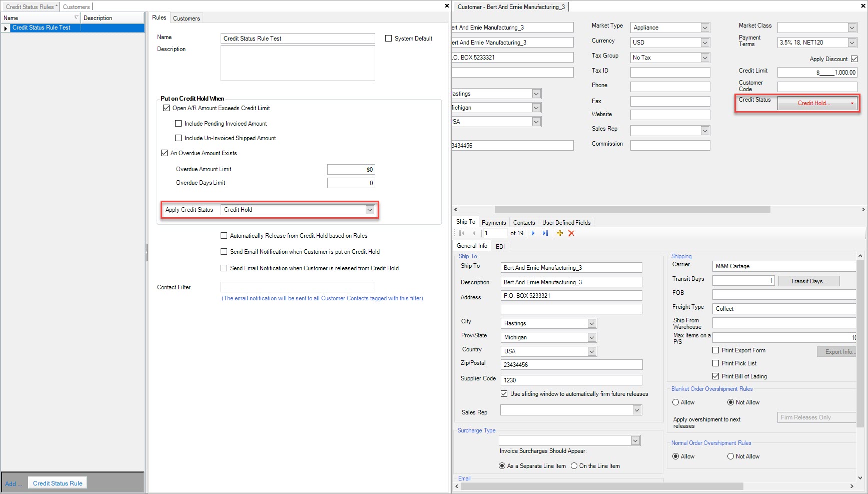868x494 pixels.
Task: Open Surcharge Type dropdown
Action: click(x=635, y=440)
